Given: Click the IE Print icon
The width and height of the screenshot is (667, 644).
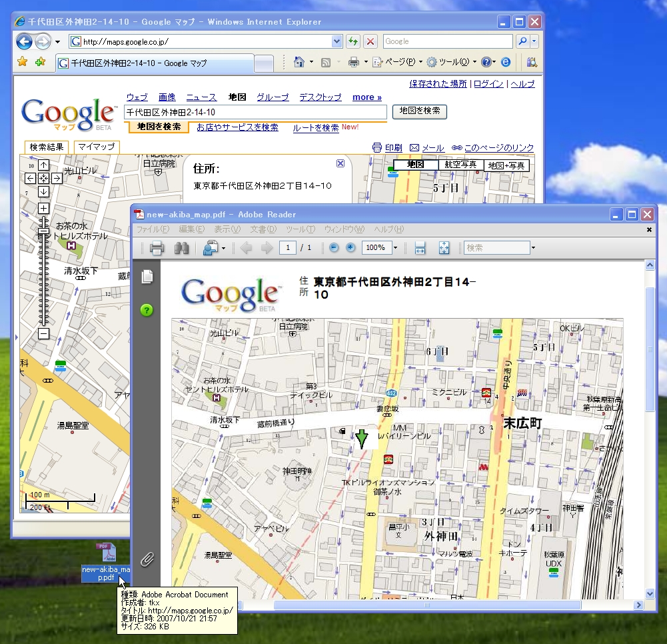Looking at the screenshot, I should 354,63.
